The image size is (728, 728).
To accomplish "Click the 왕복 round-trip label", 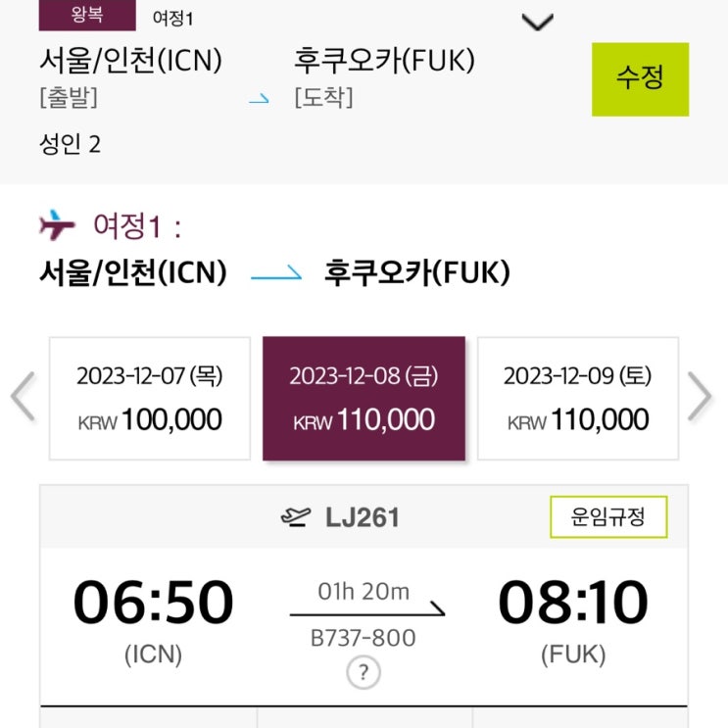I will coord(88,15).
